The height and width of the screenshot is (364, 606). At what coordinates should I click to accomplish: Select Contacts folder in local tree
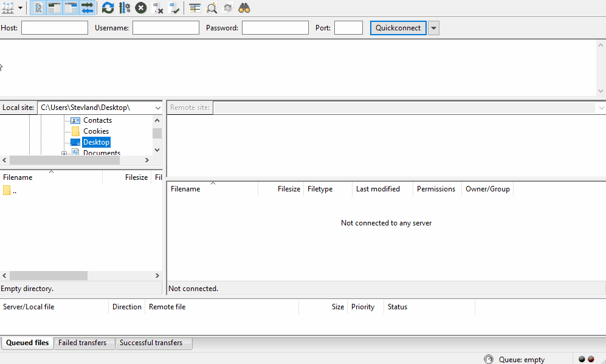(x=97, y=120)
